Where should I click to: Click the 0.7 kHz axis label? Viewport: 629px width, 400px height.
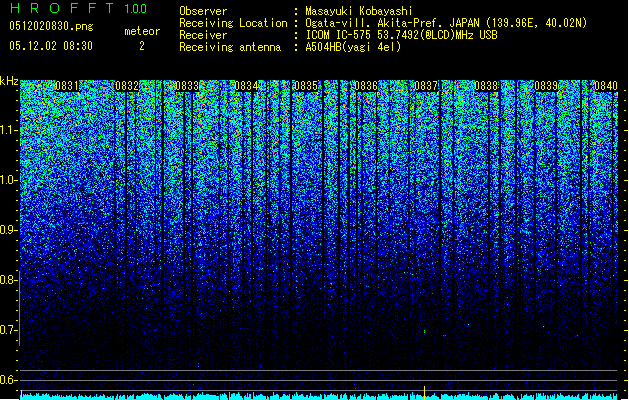(9, 330)
